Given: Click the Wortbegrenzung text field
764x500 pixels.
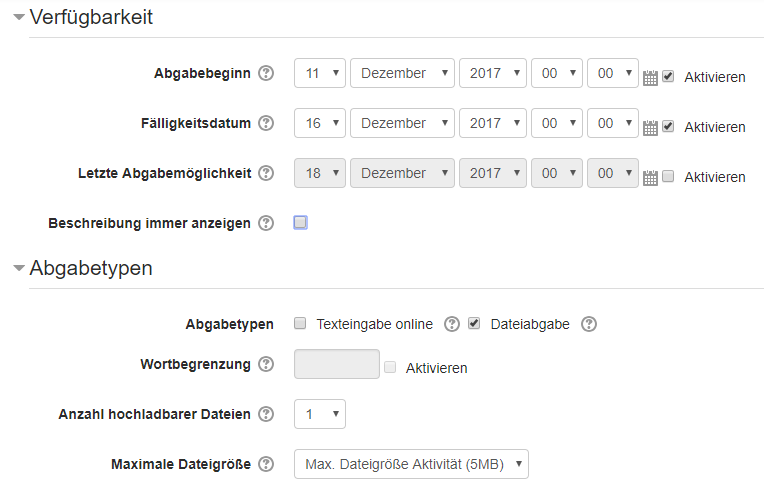Looking at the screenshot, I should (336, 364).
